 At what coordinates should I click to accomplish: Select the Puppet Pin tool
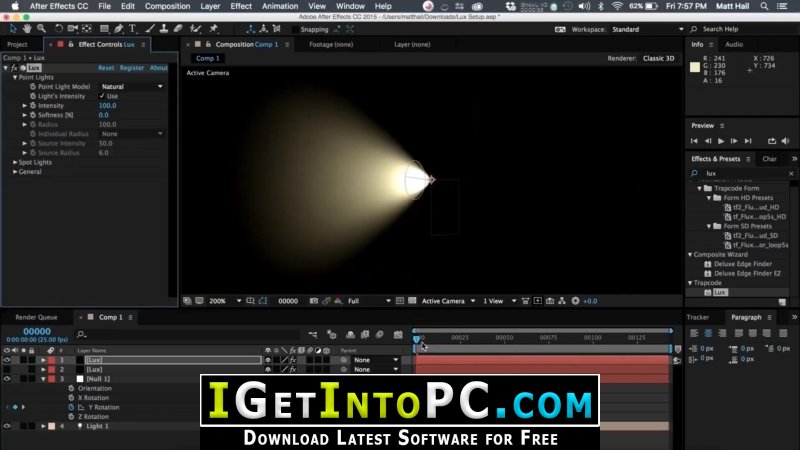click(x=214, y=29)
